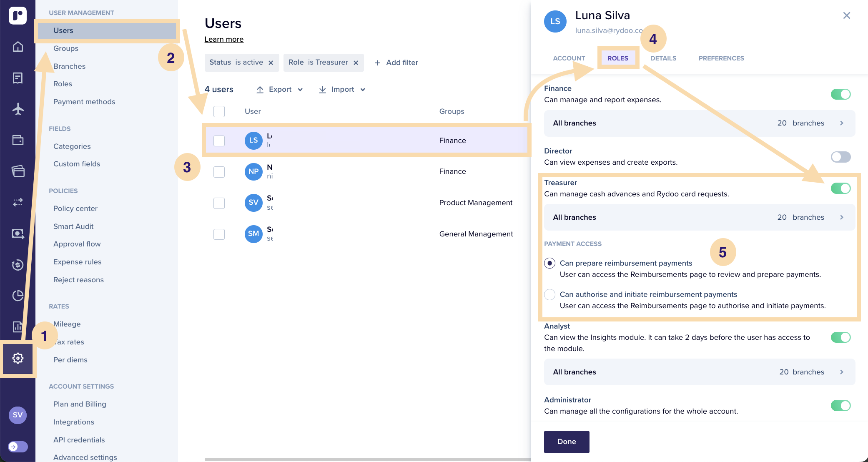Image resolution: width=868 pixels, height=462 pixels.
Task: Open the Home icon in sidebar
Action: [18, 47]
